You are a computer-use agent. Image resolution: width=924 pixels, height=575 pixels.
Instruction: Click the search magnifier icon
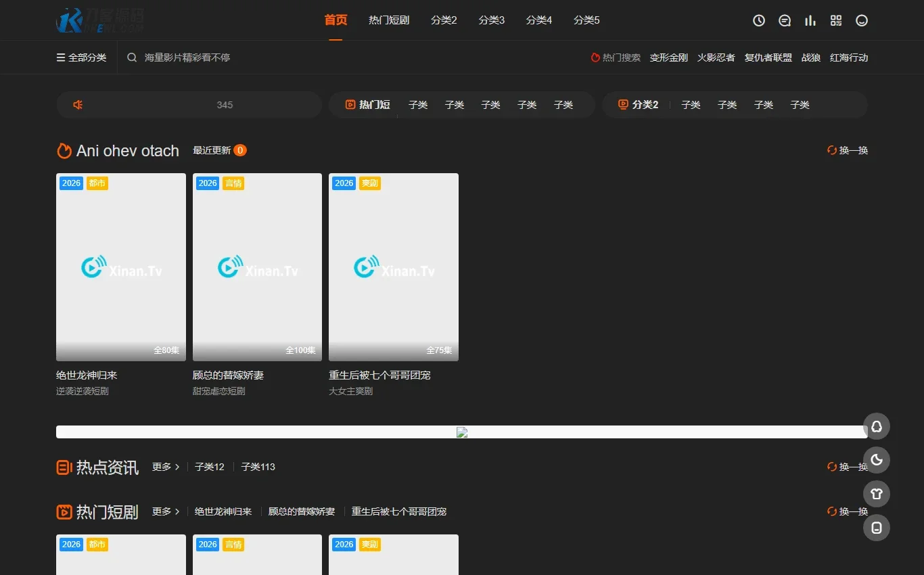[132, 57]
